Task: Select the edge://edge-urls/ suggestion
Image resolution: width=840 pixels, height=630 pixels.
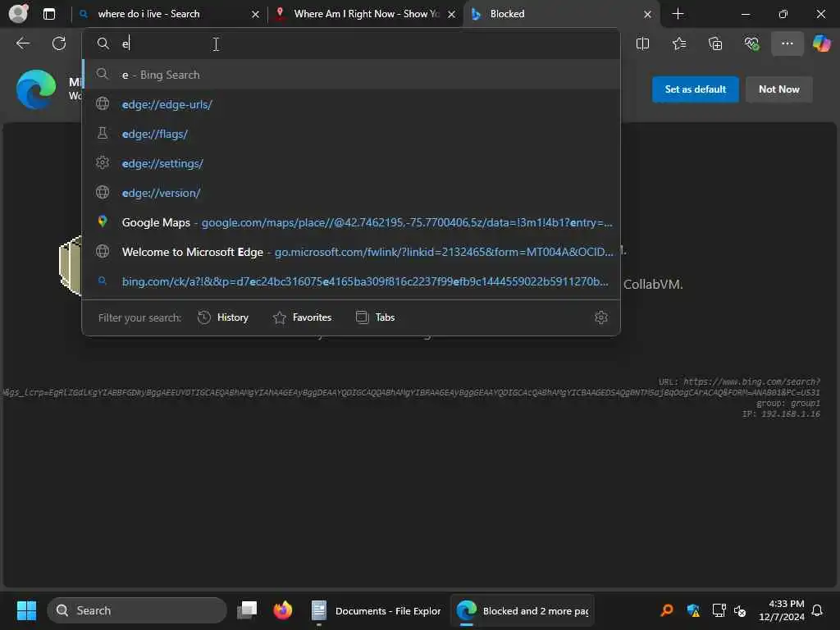Action: click(x=351, y=104)
